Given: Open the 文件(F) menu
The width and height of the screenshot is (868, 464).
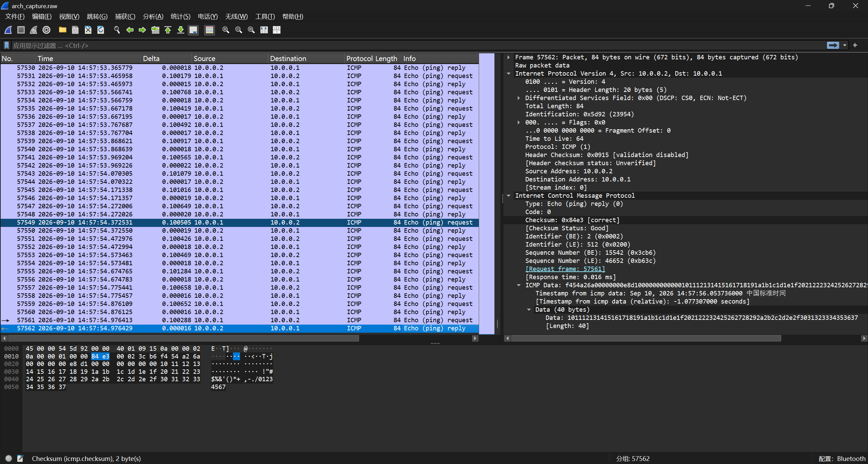Looking at the screenshot, I should pyautogui.click(x=15, y=16).
